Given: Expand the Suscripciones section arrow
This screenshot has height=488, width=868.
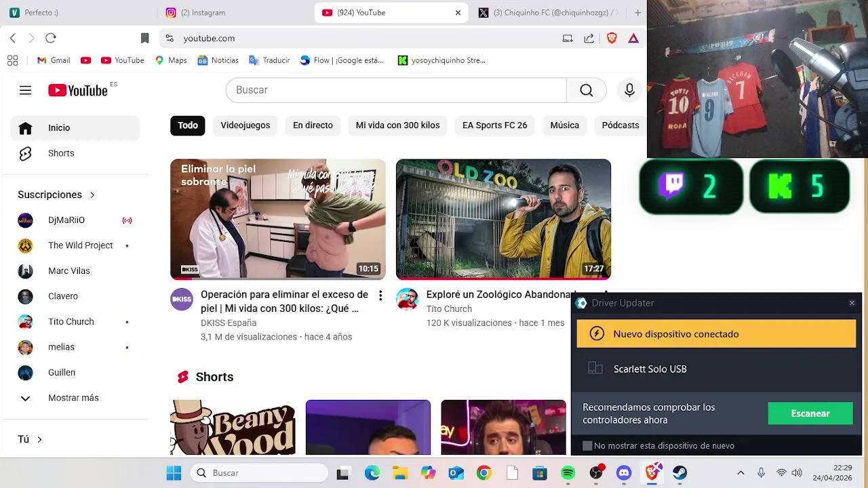Looking at the screenshot, I should pos(92,195).
